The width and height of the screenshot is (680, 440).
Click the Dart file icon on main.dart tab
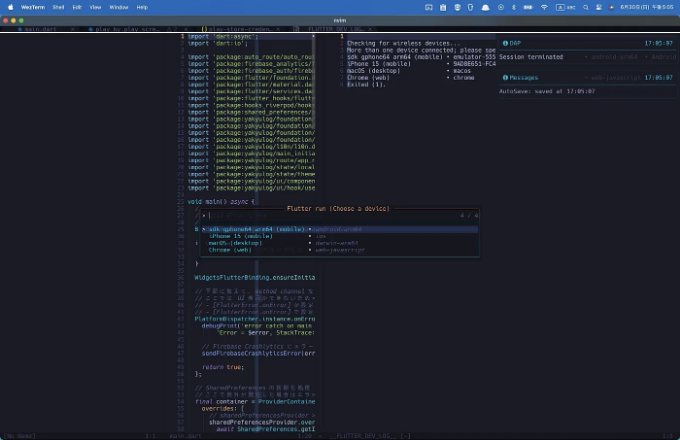coord(20,29)
